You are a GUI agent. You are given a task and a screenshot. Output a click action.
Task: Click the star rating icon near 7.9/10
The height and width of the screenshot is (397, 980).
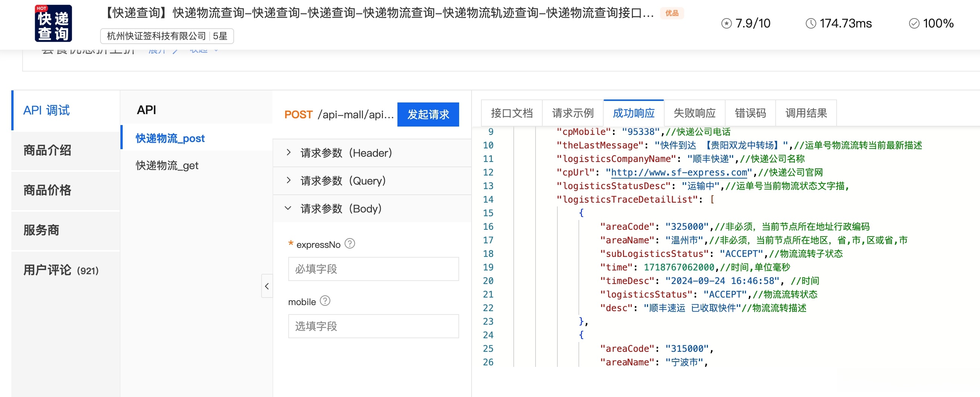click(x=726, y=24)
